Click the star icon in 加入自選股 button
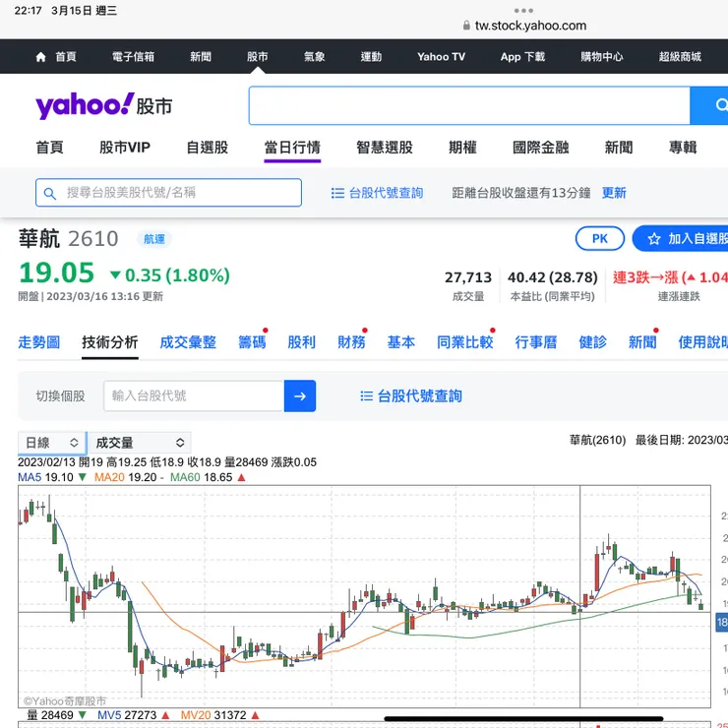Screen dimensions: 728x728 click(653, 239)
